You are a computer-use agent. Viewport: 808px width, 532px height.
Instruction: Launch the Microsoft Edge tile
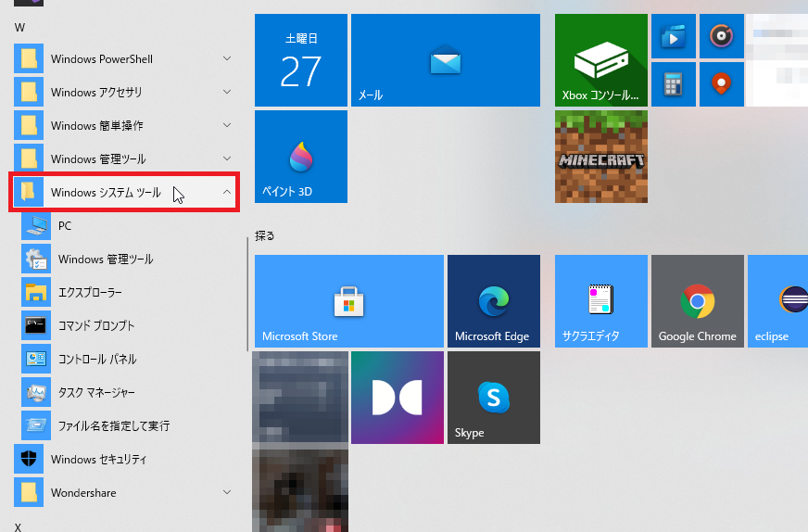pyautogui.click(x=493, y=301)
